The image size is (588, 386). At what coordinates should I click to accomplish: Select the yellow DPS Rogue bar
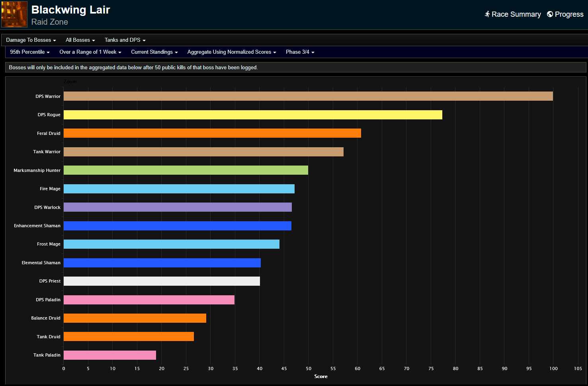(x=253, y=115)
